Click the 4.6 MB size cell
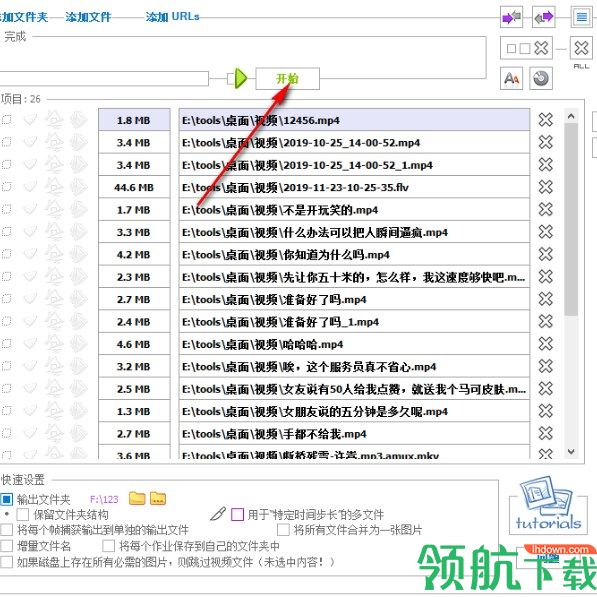The width and height of the screenshot is (597, 597). [x=134, y=344]
